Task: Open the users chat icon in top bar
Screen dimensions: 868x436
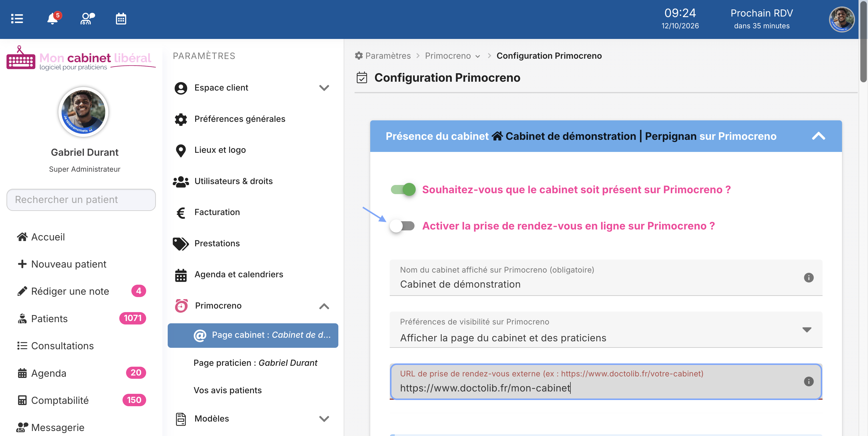Action: (87, 19)
